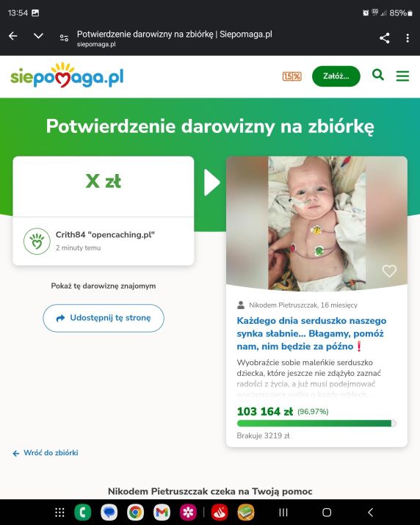Open the baby fundraiser photo
This screenshot has width=420, height=525.
pyautogui.click(x=316, y=224)
